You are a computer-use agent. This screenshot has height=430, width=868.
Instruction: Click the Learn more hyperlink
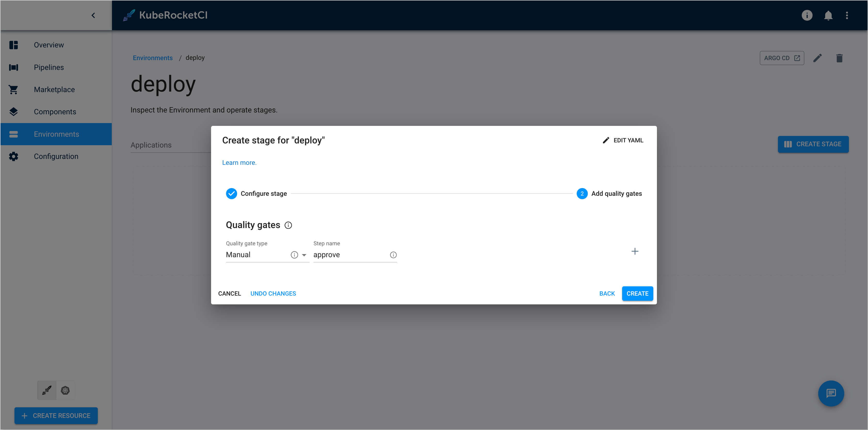click(x=239, y=162)
